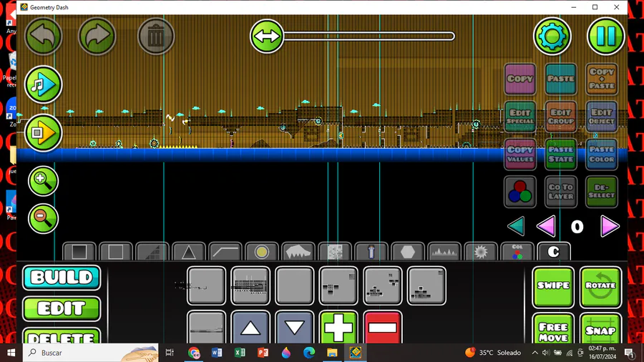This screenshot has height=362, width=644.
Task: Click Paste State button
Action: (x=560, y=155)
